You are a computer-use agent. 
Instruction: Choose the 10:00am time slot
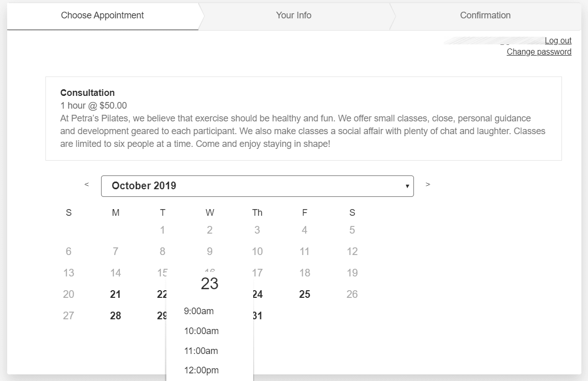coord(201,331)
